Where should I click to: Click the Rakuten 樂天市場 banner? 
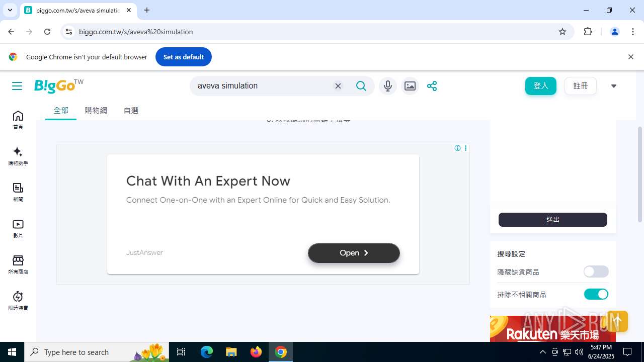(x=553, y=329)
